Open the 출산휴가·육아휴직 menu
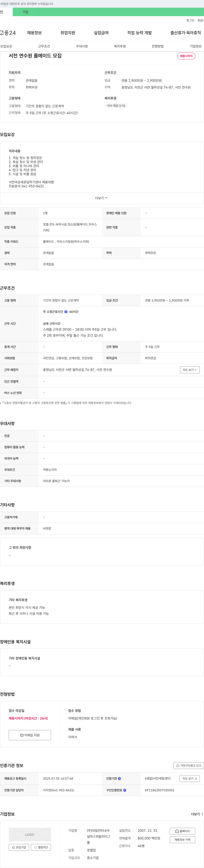Image resolution: width=204 pixels, height=868 pixels. coord(186,33)
